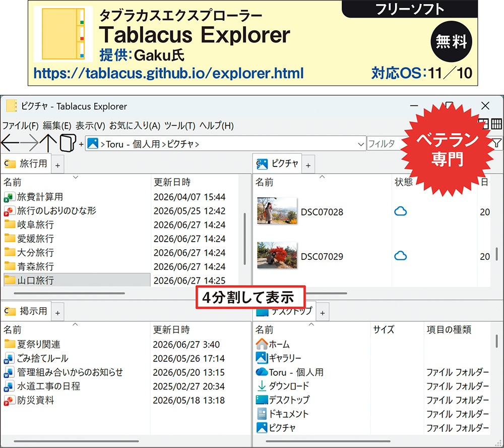The width and height of the screenshot is (504, 448).
Task: Add new tab next to ピクチャ tab
Action: coord(308,165)
